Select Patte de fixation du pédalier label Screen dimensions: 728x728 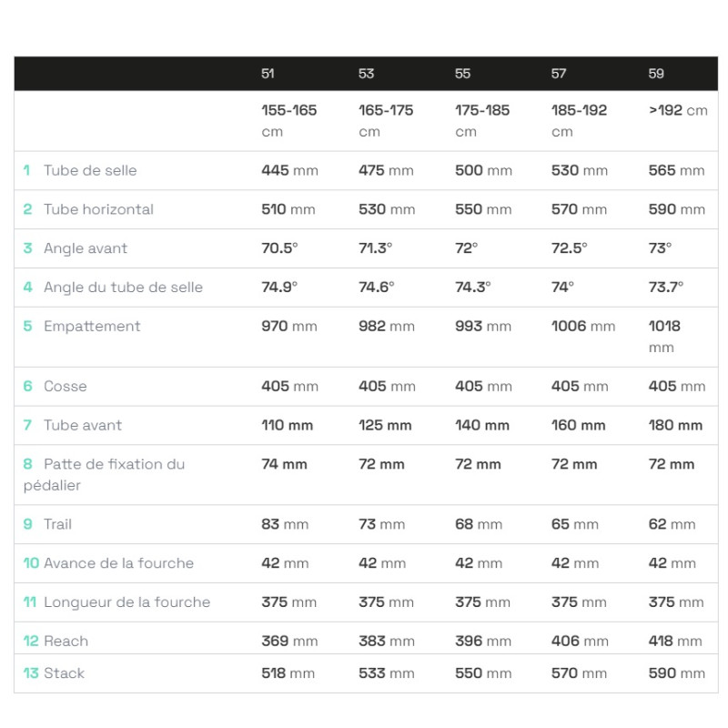coord(104,474)
